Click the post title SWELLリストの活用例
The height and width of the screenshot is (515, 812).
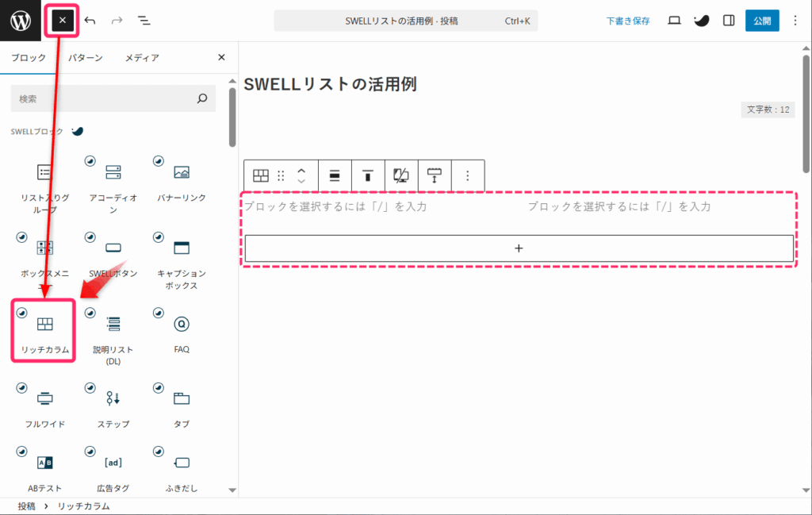(331, 84)
